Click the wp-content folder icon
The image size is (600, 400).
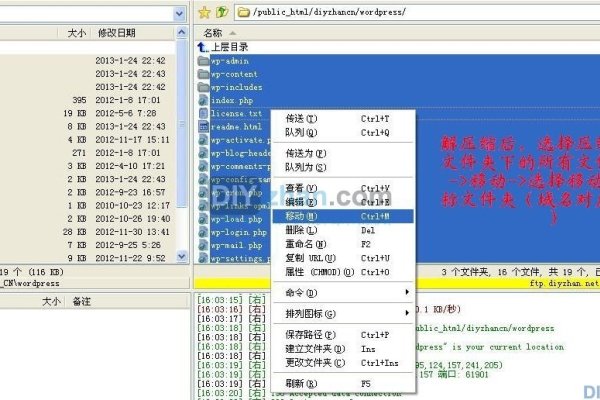click(x=204, y=74)
